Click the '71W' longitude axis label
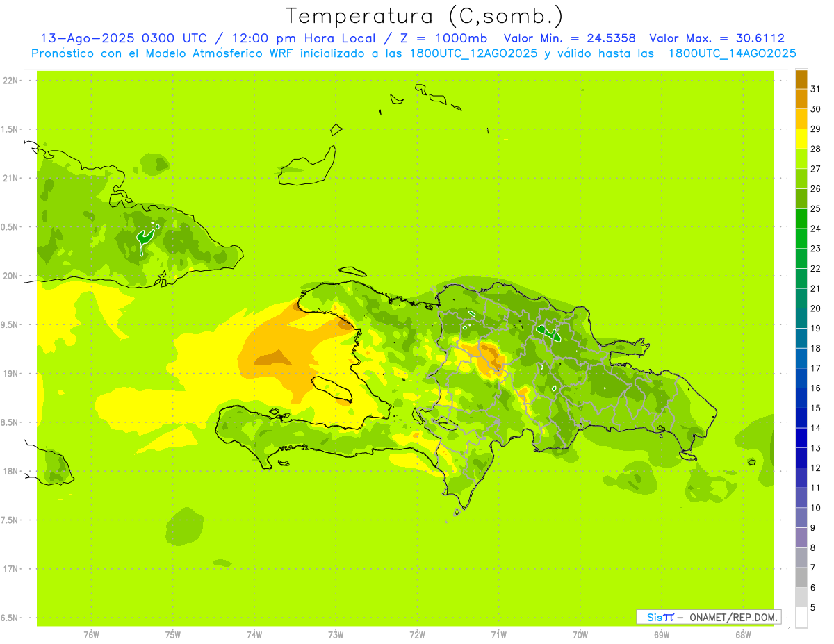The image size is (834, 644). (498, 635)
